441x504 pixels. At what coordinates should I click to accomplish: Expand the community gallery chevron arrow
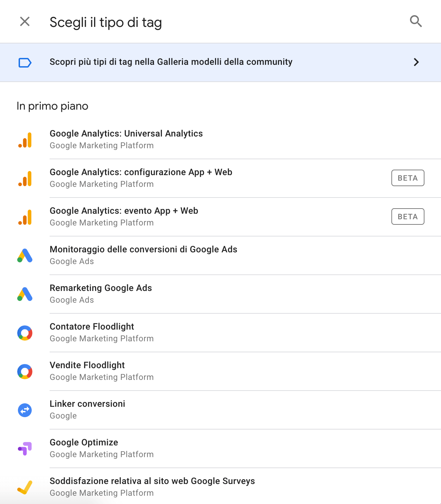[416, 62]
